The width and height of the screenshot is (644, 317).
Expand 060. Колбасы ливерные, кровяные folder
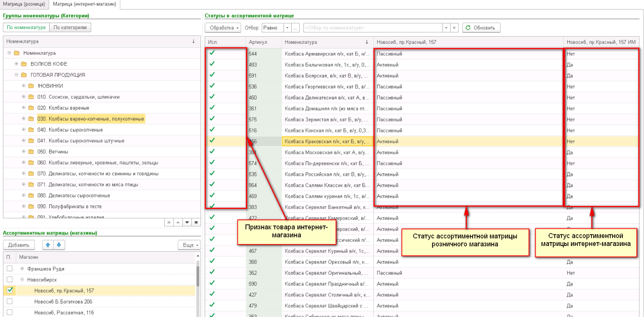click(24, 163)
